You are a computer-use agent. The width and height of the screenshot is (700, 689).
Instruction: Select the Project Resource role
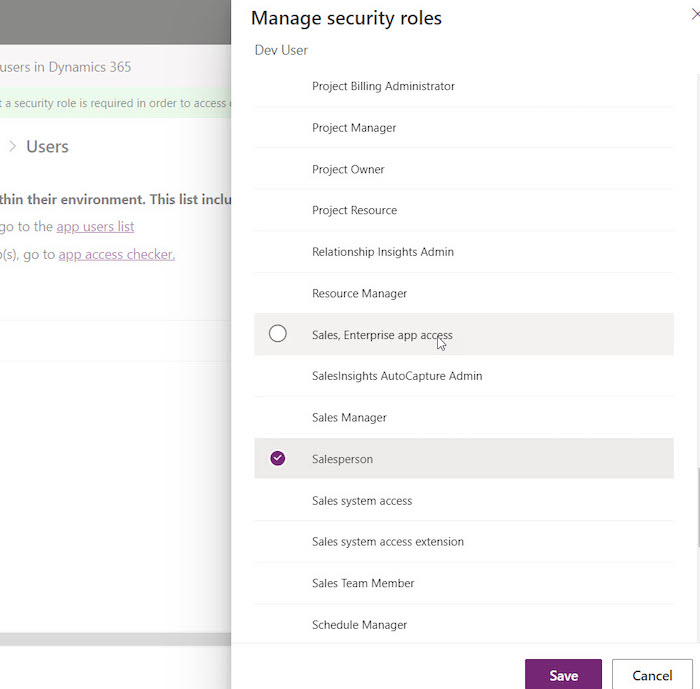[x=464, y=210]
